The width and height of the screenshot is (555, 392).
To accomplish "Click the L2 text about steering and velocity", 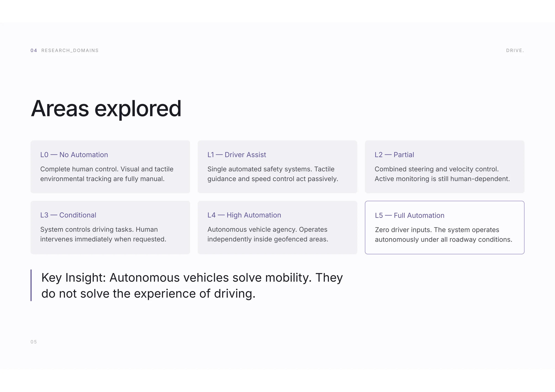I will (442, 174).
